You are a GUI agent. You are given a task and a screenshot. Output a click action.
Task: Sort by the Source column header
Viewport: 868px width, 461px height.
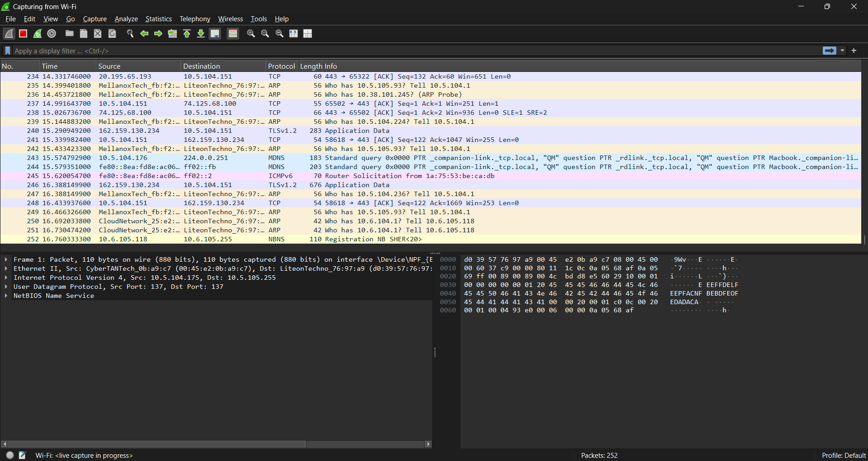coord(138,66)
